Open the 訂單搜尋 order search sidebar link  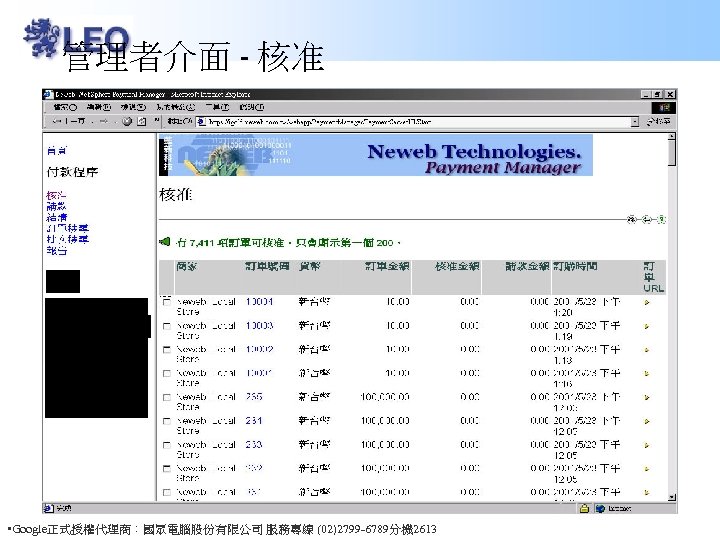[x=68, y=228]
